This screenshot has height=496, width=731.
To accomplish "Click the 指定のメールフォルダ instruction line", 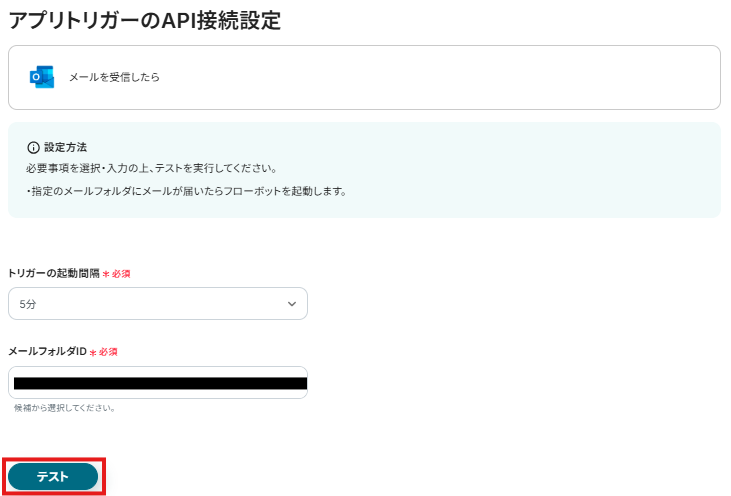I will pyautogui.click(x=185, y=191).
